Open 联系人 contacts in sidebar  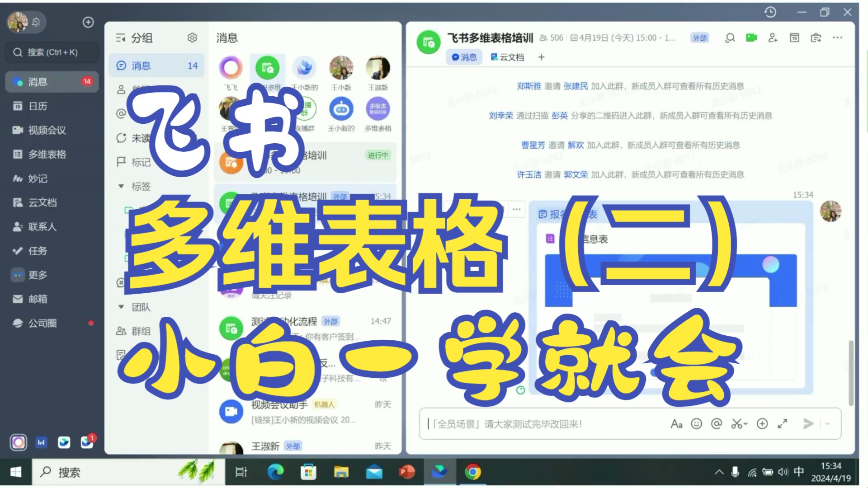click(x=52, y=227)
